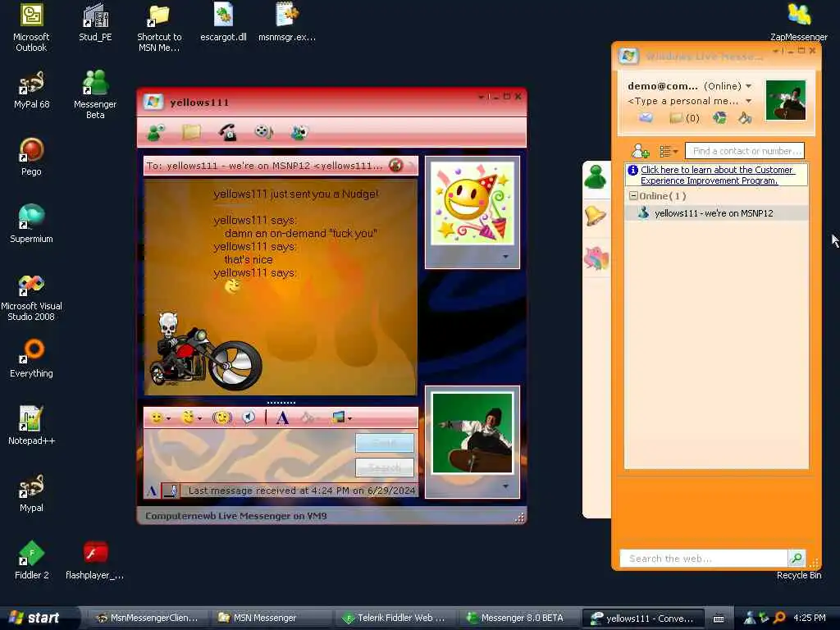The image size is (840, 630).
Task: Change the message font with large A
Action: tap(282, 418)
